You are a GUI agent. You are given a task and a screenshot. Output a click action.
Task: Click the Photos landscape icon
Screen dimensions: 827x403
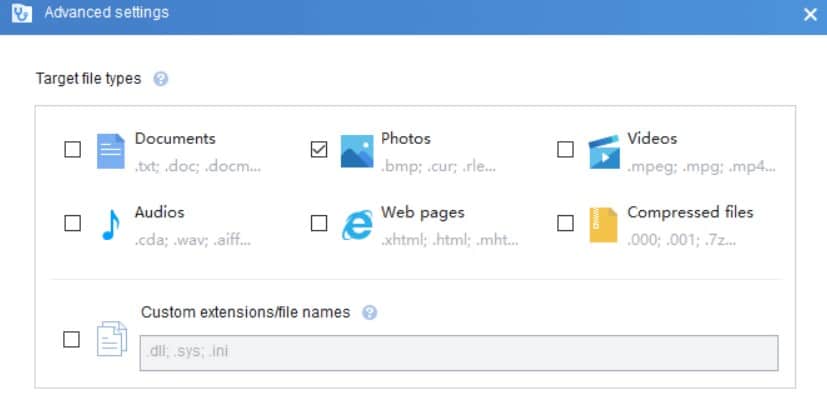(x=357, y=151)
